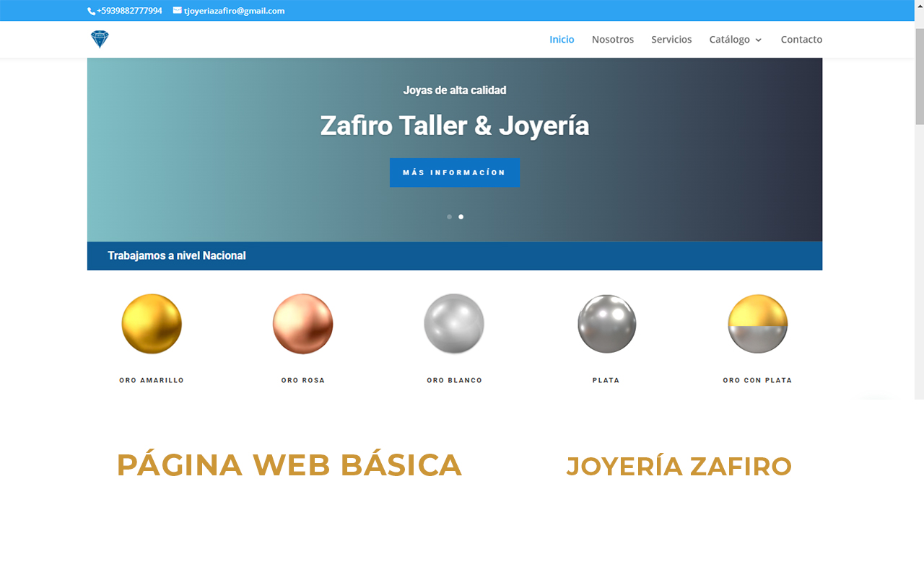This screenshot has height=572, width=924.
Task: Select the Plata silver sphere
Action: (606, 324)
